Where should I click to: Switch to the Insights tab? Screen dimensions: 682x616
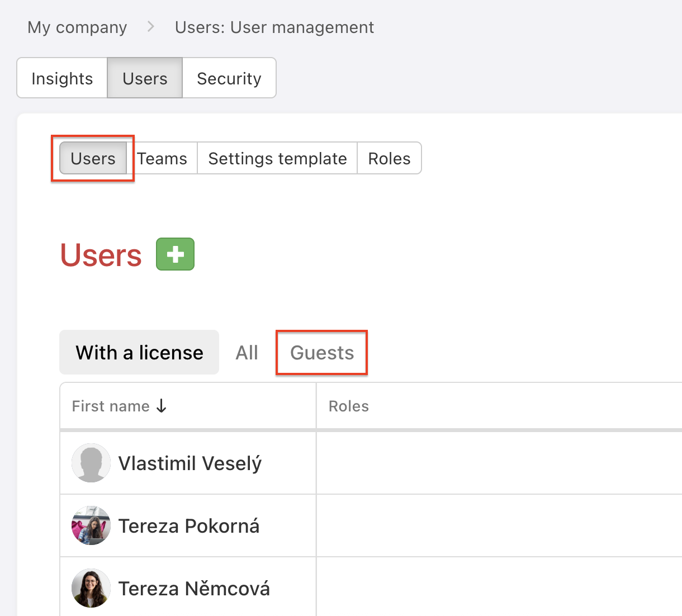62,78
